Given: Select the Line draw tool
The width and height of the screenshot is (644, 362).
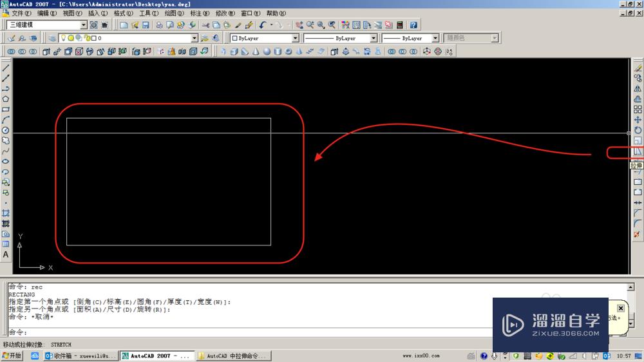Looking at the screenshot, I should pyautogui.click(x=6, y=68).
